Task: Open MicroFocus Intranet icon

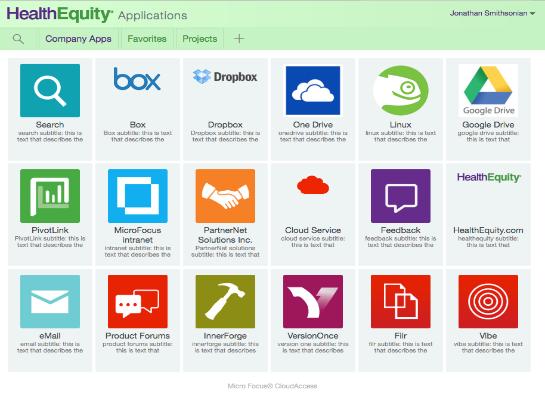Action: point(138,196)
